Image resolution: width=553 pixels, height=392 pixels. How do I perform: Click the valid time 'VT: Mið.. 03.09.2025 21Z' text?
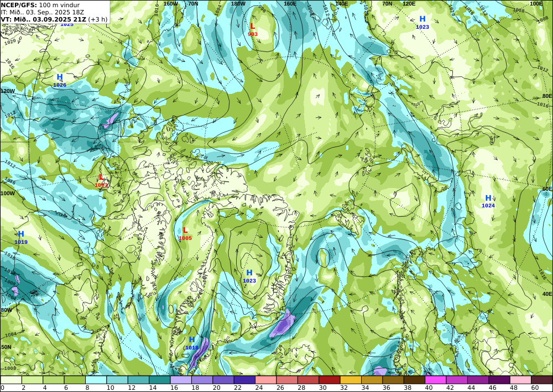click(x=43, y=19)
